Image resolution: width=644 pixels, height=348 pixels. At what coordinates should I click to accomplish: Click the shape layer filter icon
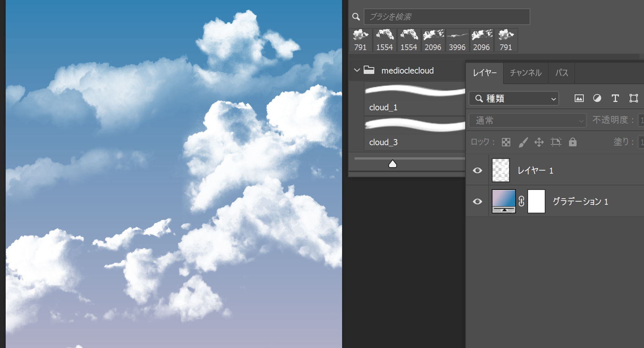(633, 99)
